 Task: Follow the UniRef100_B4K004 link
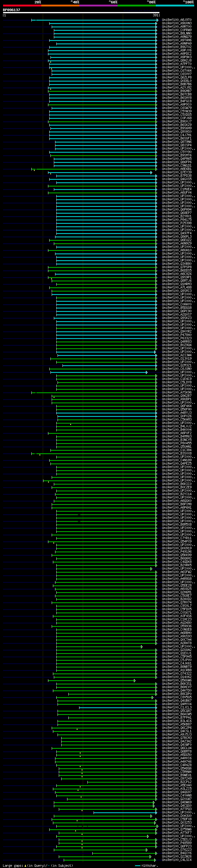176,430
